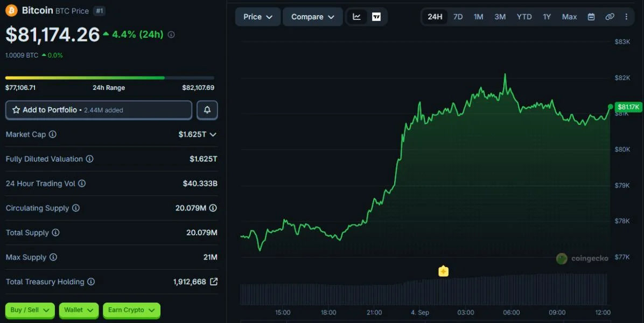Viewport: 644px width, 323px height.
Task: Open chart three-dots more options menu
Action: coord(626,17)
